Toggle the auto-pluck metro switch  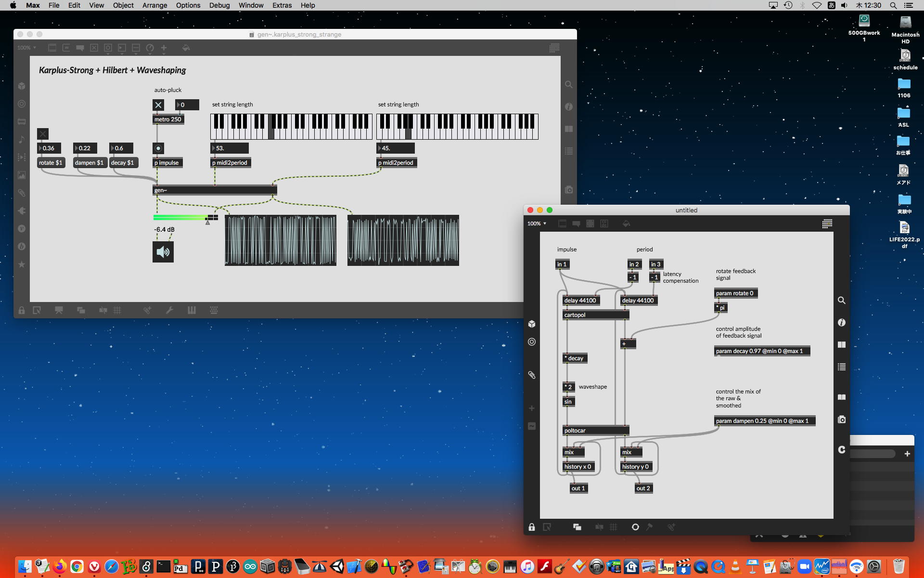pos(158,105)
